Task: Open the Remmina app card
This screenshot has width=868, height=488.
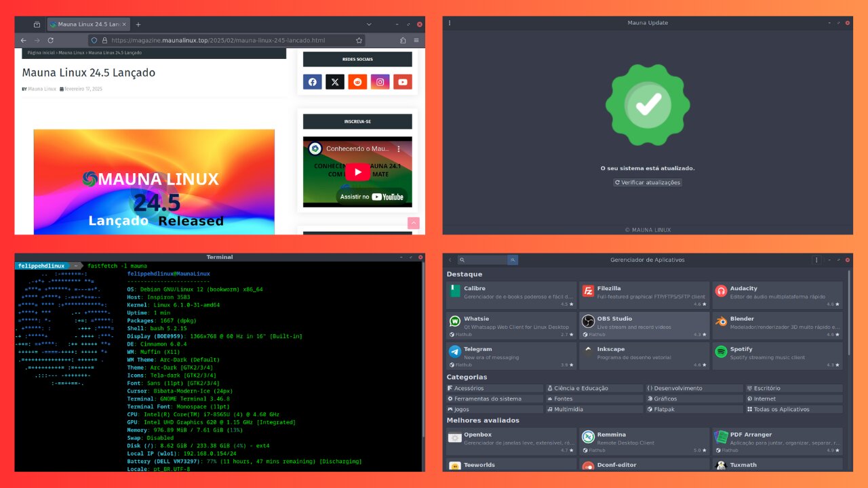Action: [x=644, y=441]
